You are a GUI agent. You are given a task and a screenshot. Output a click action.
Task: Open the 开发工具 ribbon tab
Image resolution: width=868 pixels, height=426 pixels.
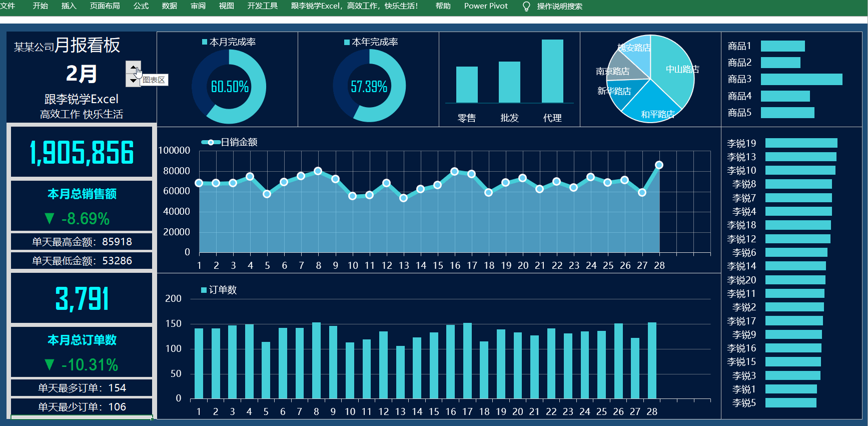point(262,6)
